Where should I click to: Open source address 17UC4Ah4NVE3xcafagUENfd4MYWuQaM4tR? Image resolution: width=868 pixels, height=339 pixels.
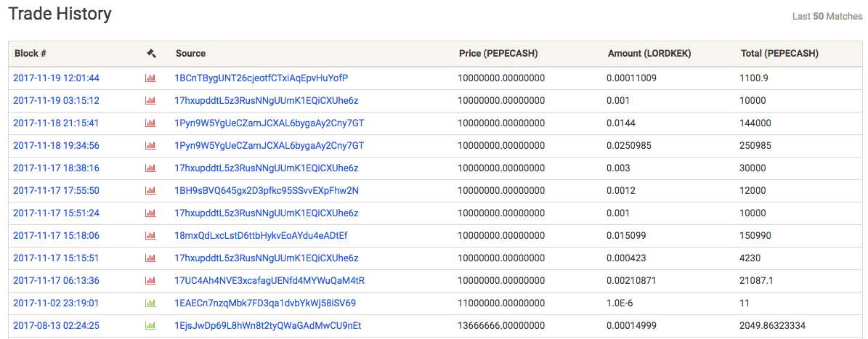click(x=269, y=281)
